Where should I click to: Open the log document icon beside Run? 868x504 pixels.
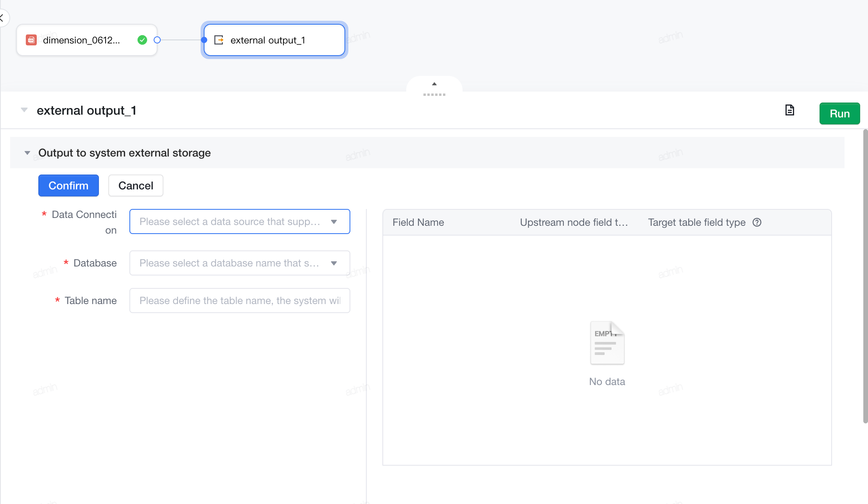click(790, 110)
